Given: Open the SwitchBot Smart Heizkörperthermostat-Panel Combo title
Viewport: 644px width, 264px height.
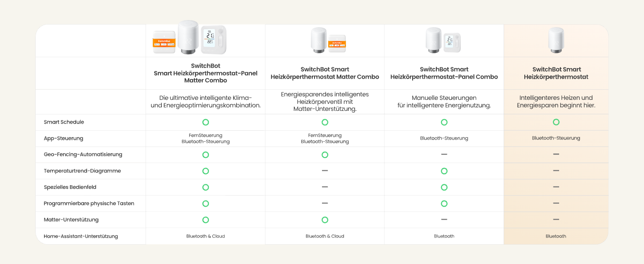Looking at the screenshot, I should (444, 73).
